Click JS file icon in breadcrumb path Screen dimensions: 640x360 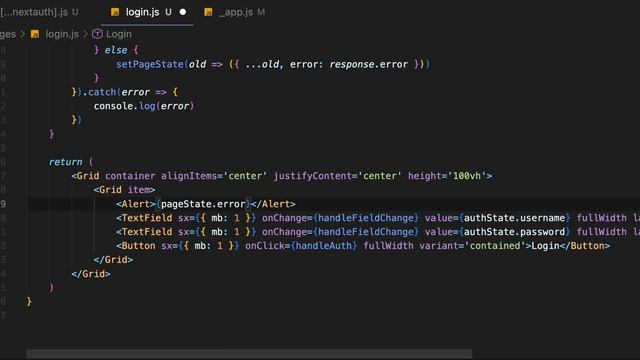[35, 34]
